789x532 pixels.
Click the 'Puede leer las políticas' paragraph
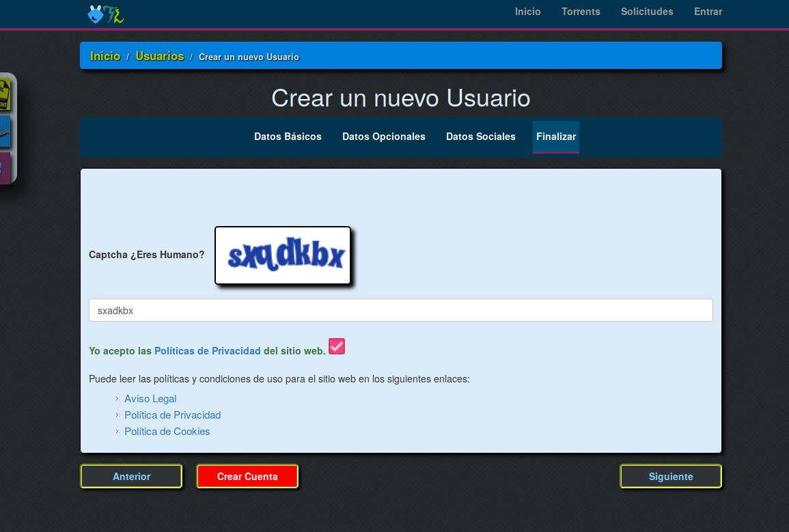(x=279, y=379)
